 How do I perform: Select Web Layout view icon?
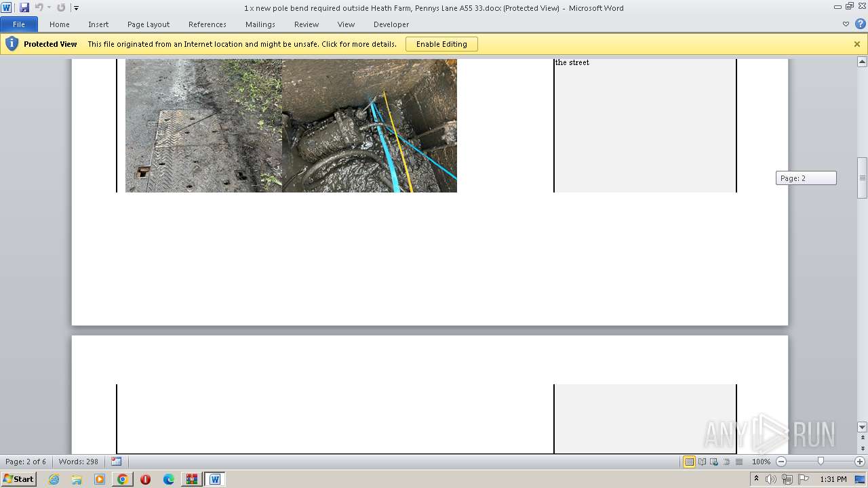[x=714, y=462]
